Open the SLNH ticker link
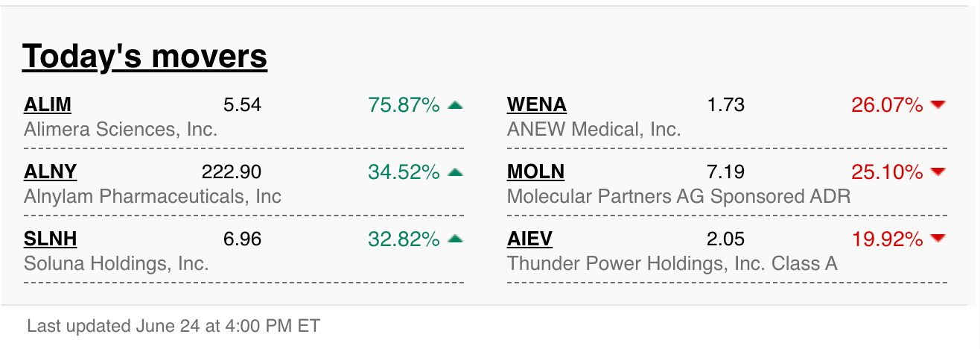The image size is (980, 349). click(51, 239)
